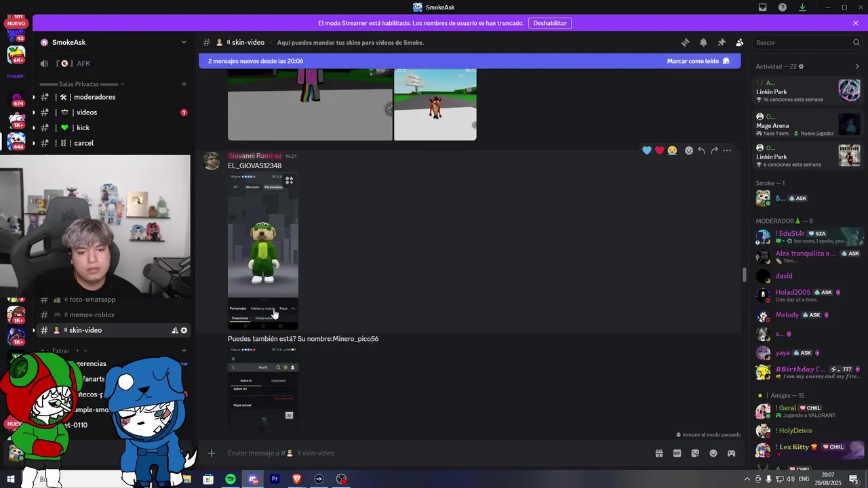
Task: Open the activities game controller icon
Action: 732,453
